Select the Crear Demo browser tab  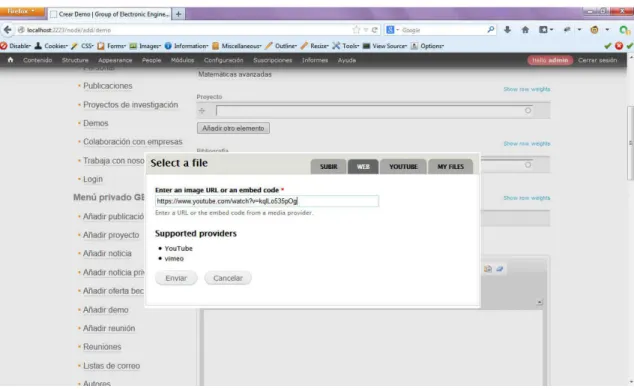point(110,14)
